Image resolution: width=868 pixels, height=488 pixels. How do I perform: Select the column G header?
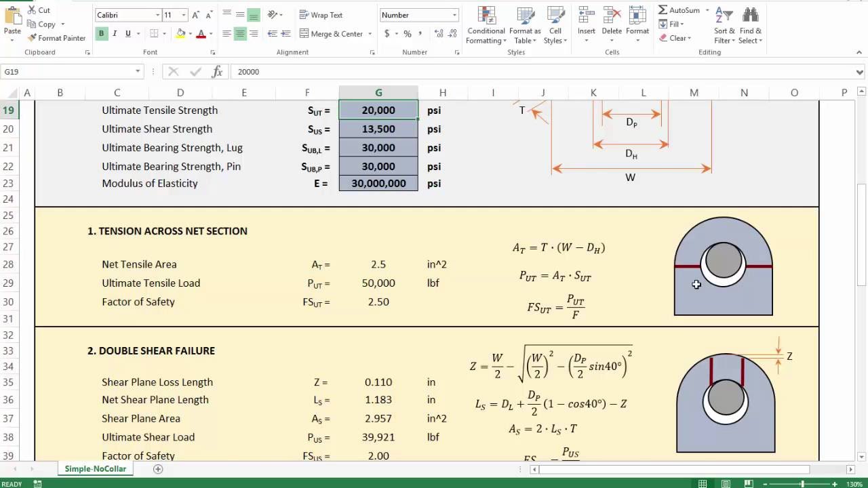click(378, 92)
